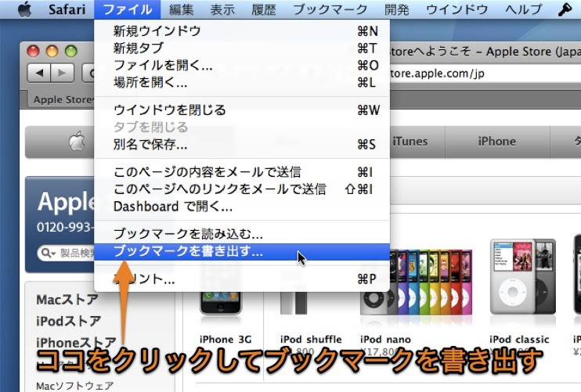Click the yellow minimize window button
Image resolution: width=581 pixels, height=392 pixels.
52,51
